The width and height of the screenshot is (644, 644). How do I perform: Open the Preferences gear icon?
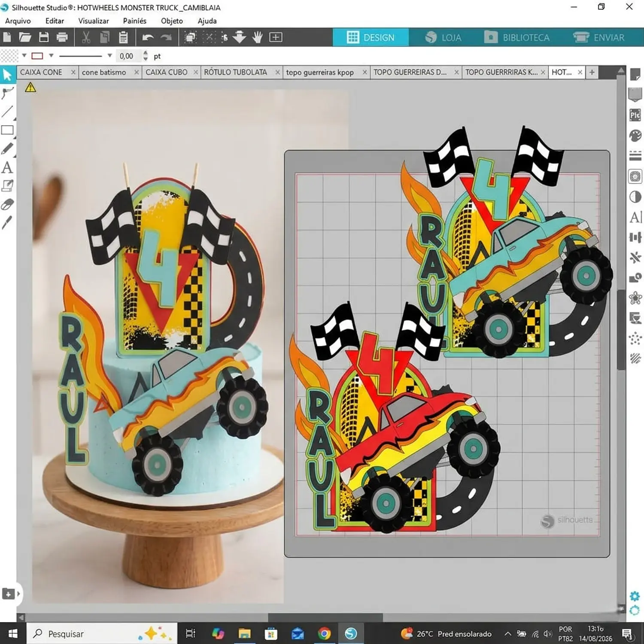(635, 596)
